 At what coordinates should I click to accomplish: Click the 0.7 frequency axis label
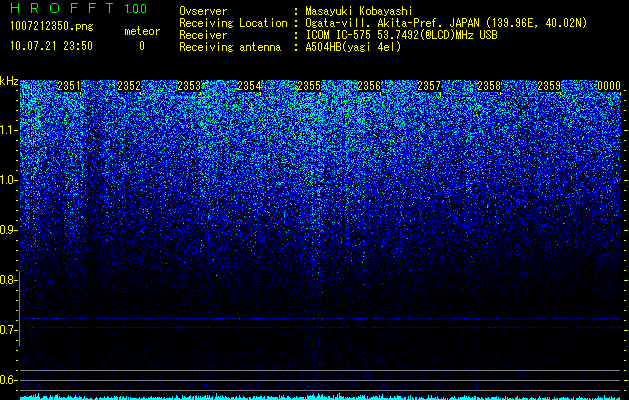click(x=7, y=330)
